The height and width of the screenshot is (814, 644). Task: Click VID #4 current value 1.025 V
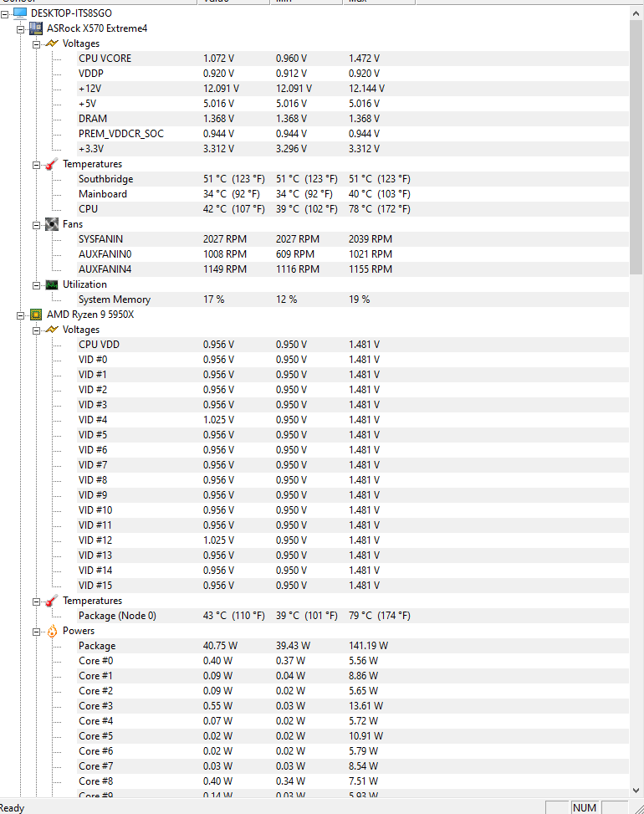pyautogui.click(x=218, y=419)
